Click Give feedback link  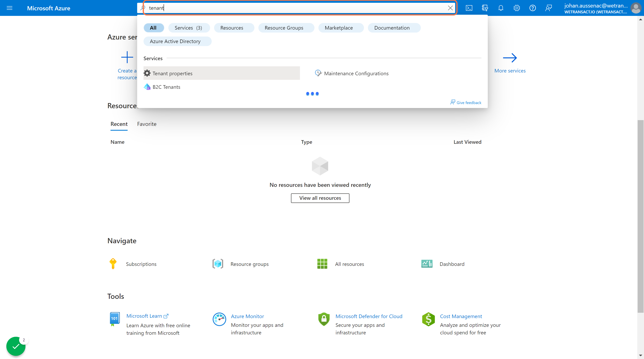point(466,102)
